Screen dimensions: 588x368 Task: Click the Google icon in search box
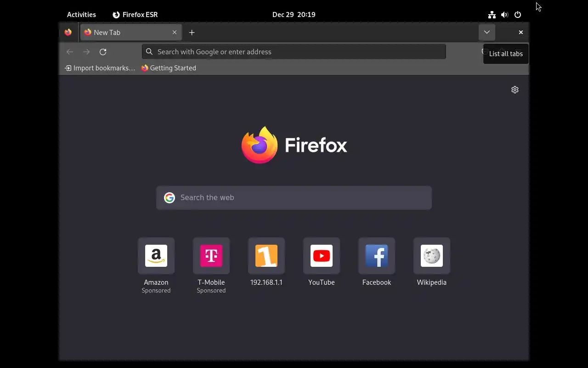(170, 198)
